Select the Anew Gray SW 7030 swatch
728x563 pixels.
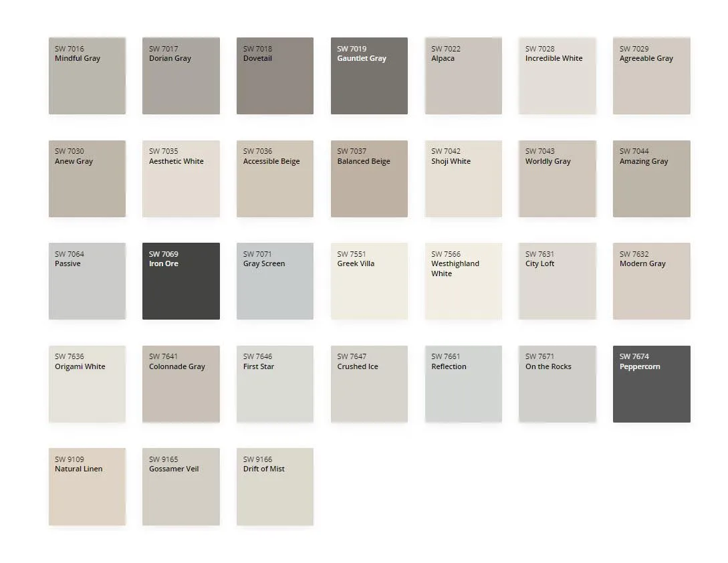(x=88, y=179)
